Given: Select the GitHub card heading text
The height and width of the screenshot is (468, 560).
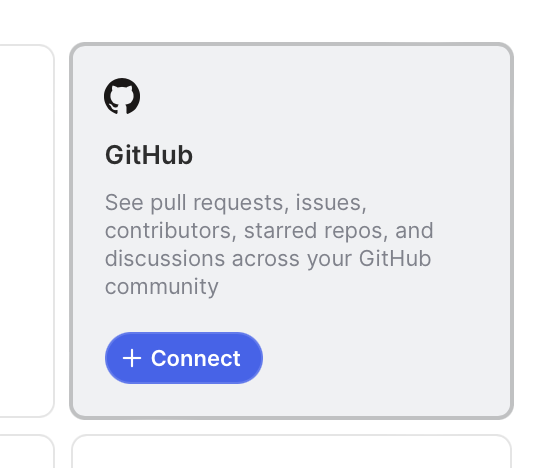Looking at the screenshot, I should coord(149,155).
